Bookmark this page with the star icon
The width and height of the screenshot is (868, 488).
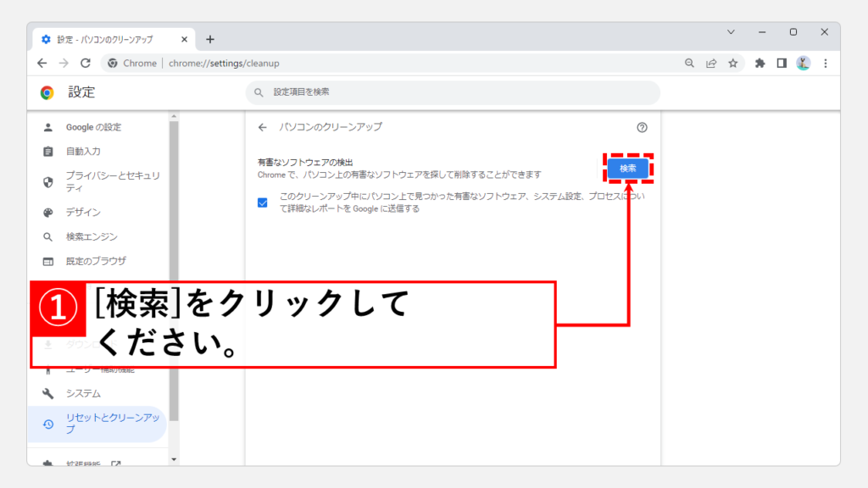[x=732, y=63]
